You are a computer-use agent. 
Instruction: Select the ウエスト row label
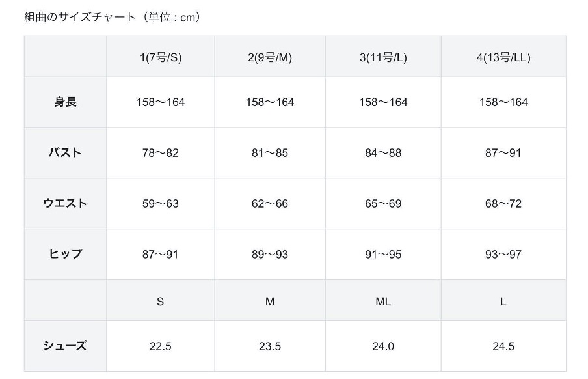click(x=65, y=204)
